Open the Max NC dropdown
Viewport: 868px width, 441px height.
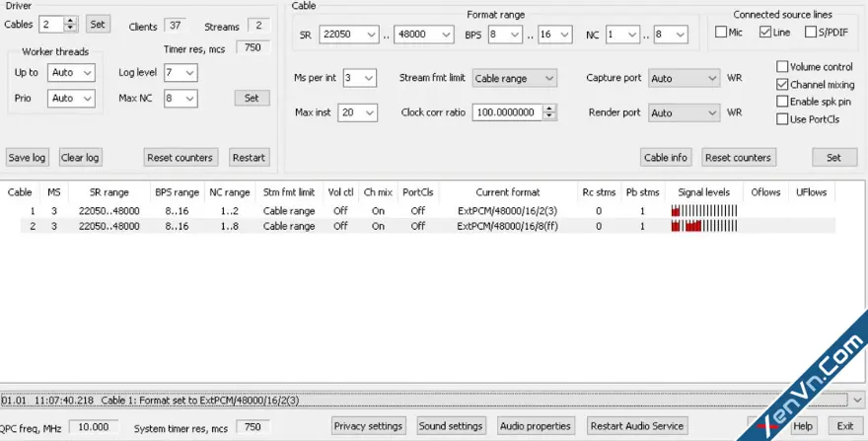tap(181, 99)
